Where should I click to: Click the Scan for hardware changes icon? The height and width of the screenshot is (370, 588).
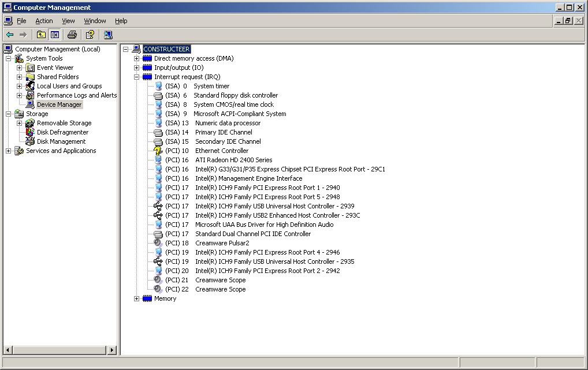(x=108, y=35)
